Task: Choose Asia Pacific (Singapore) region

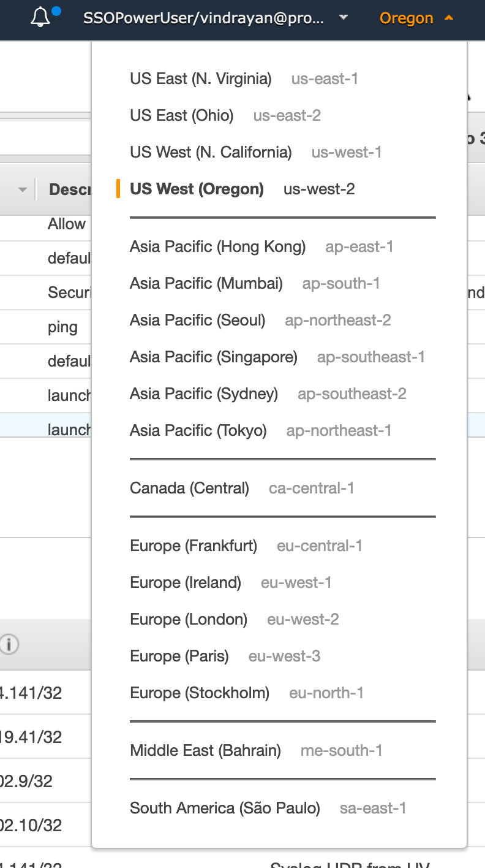Action: [213, 357]
